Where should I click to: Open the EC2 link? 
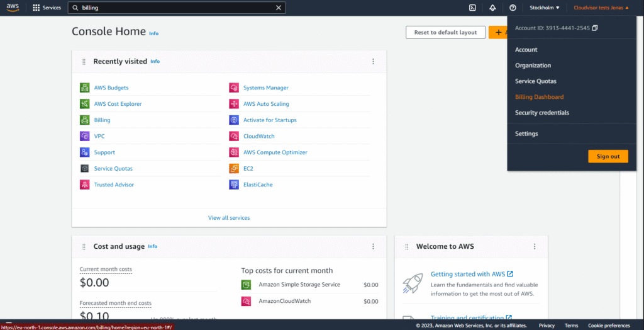(248, 168)
